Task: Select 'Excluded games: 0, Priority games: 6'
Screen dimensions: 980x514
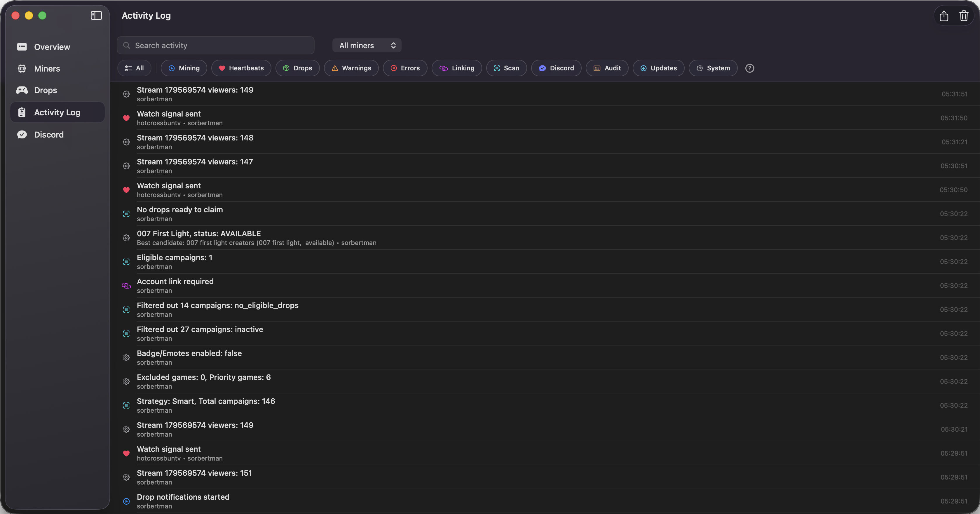Action: (545, 381)
